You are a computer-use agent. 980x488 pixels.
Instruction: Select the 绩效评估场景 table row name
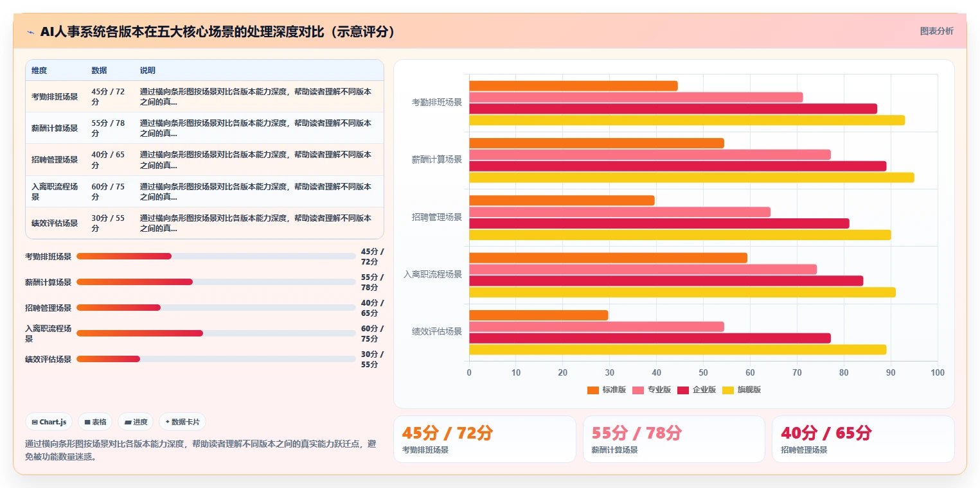coord(55,223)
